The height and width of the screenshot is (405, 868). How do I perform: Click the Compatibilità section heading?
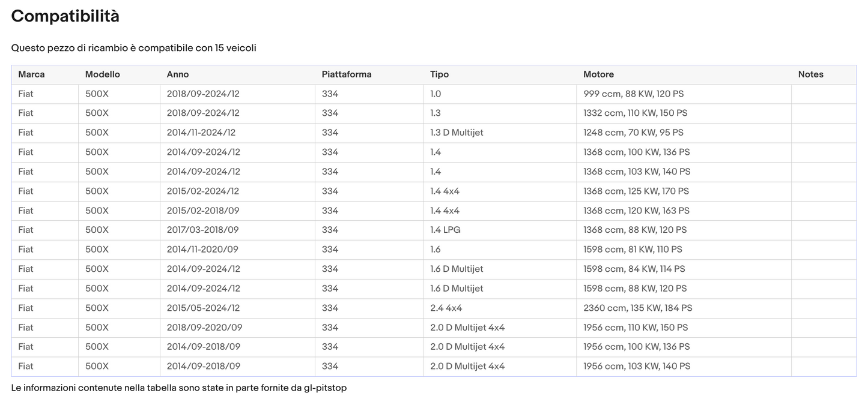click(65, 16)
